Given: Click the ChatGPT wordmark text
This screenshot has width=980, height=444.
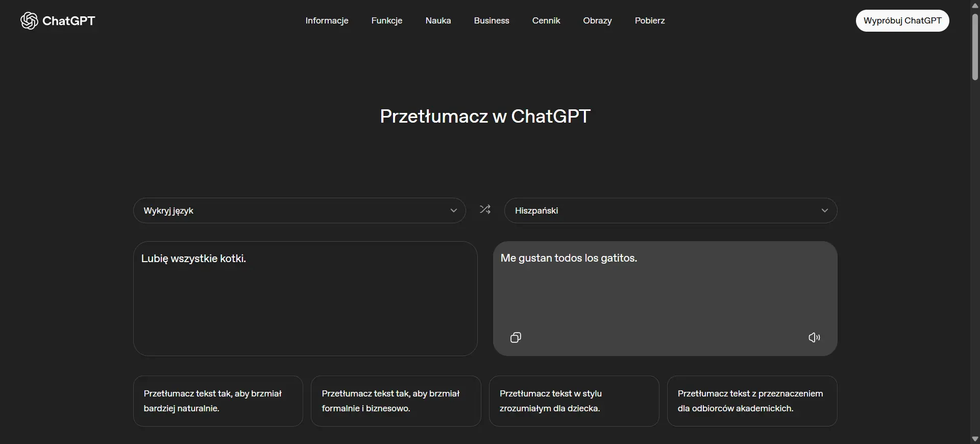Looking at the screenshot, I should click(x=69, y=20).
